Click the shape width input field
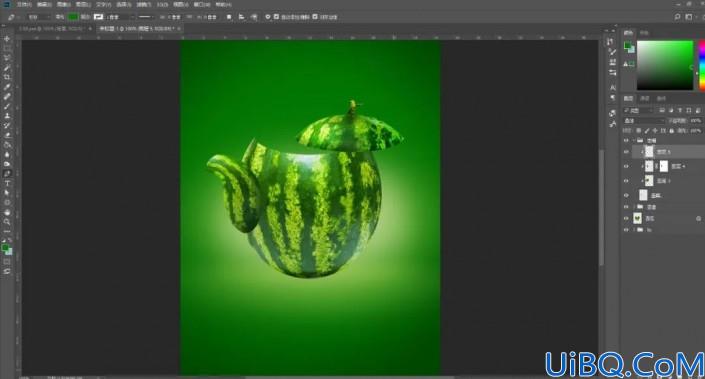This screenshot has height=379, width=705. pyautogui.click(x=174, y=17)
